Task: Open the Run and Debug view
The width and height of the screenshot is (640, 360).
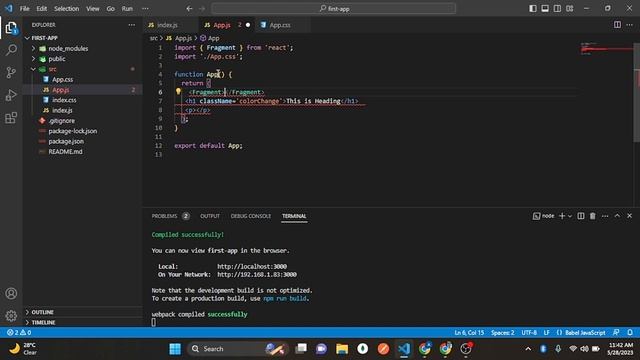Action: [11, 95]
